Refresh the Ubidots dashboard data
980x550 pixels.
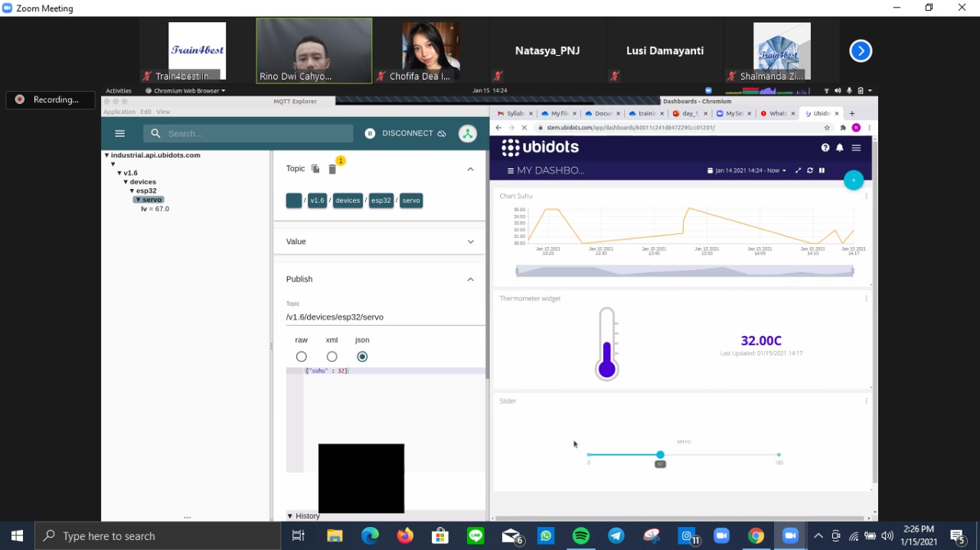810,171
